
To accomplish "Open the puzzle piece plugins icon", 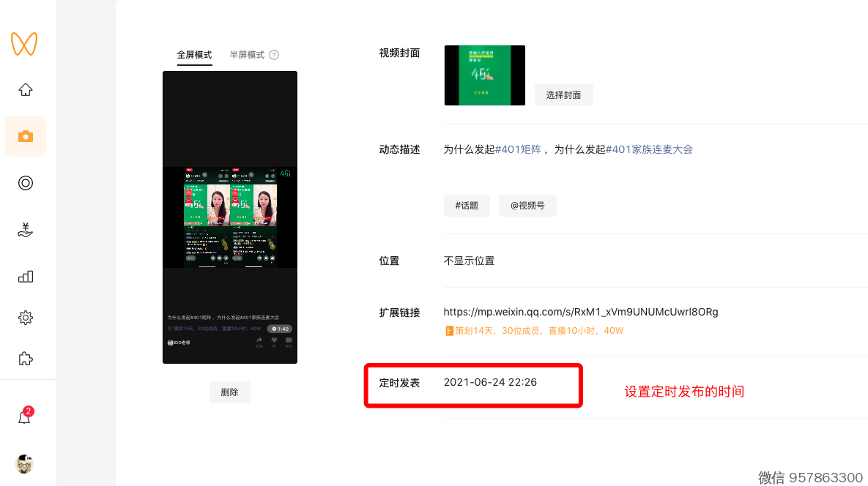I will [x=26, y=359].
